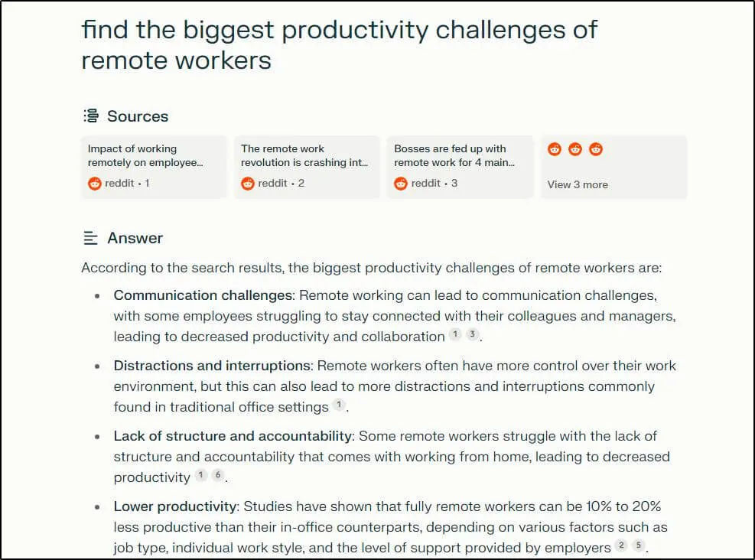Click the Answer heading label
The image size is (755, 560).
135,238
